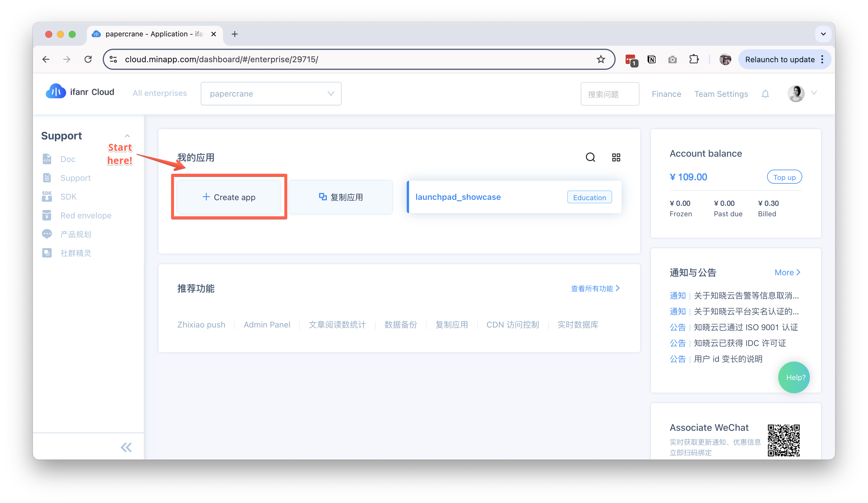Screen dimensions: 868x503
Task: Click the Create app button
Action: coord(229,197)
